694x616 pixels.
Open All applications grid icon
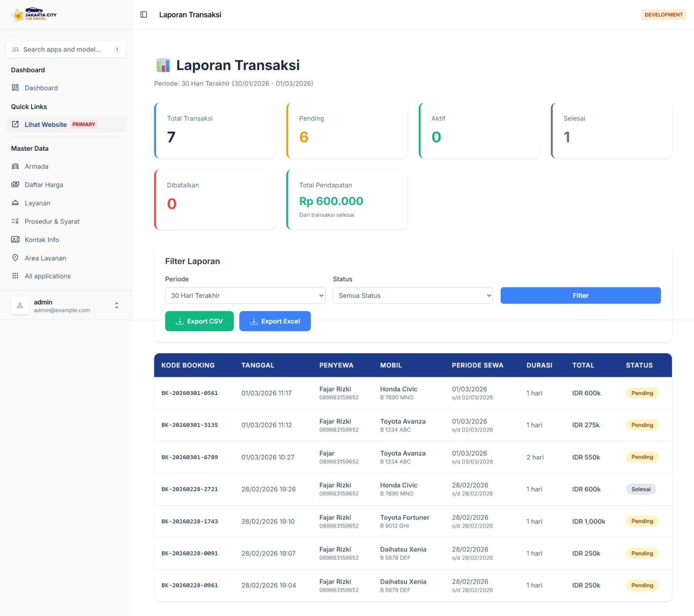click(x=15, y=276)
